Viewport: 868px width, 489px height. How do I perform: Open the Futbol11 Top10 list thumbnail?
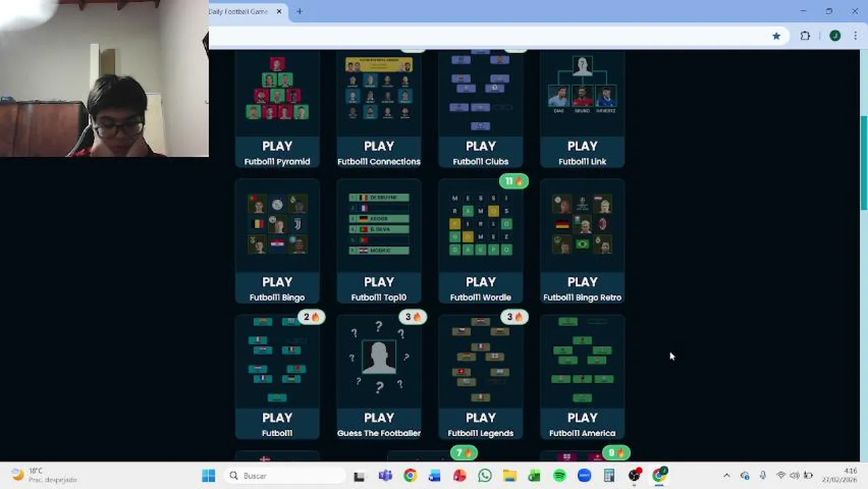click(379, 224)
